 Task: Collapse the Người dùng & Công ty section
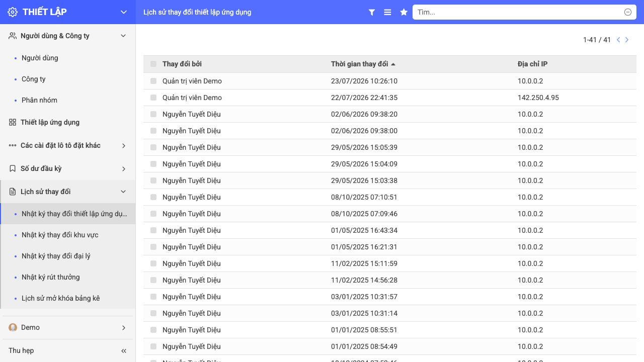[x=124, y=36]
